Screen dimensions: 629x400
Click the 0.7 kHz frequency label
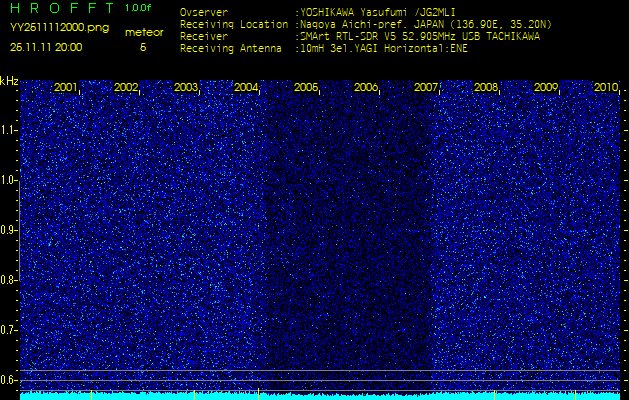tap(7, 330)
